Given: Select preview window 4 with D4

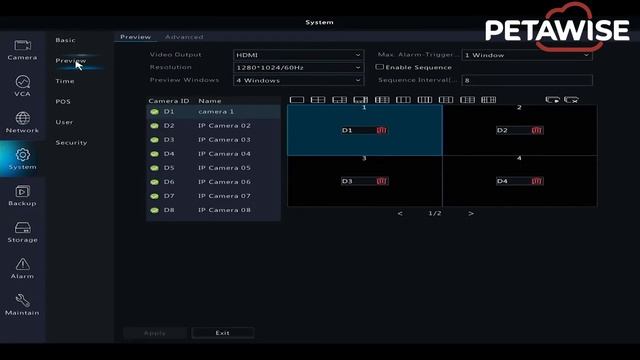Looking at the screenshot, I should pos(520,181).
